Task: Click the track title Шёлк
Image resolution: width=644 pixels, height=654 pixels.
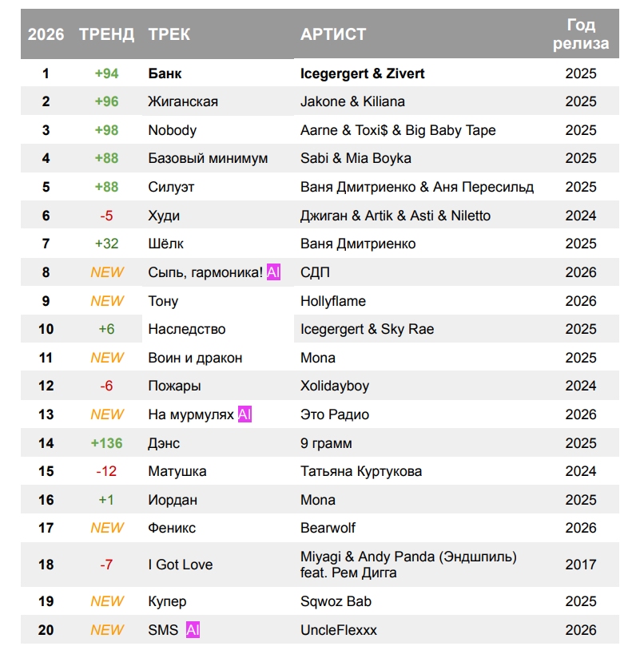Action: tap(166, 244)
